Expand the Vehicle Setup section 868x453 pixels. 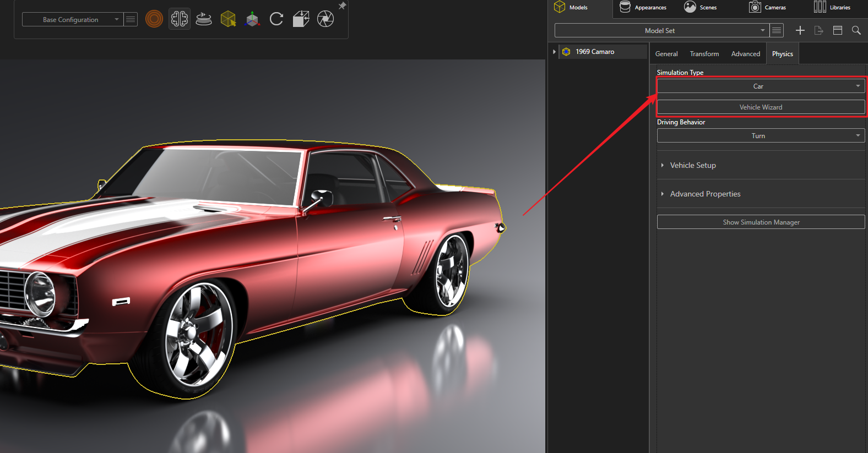coord(693,165)
